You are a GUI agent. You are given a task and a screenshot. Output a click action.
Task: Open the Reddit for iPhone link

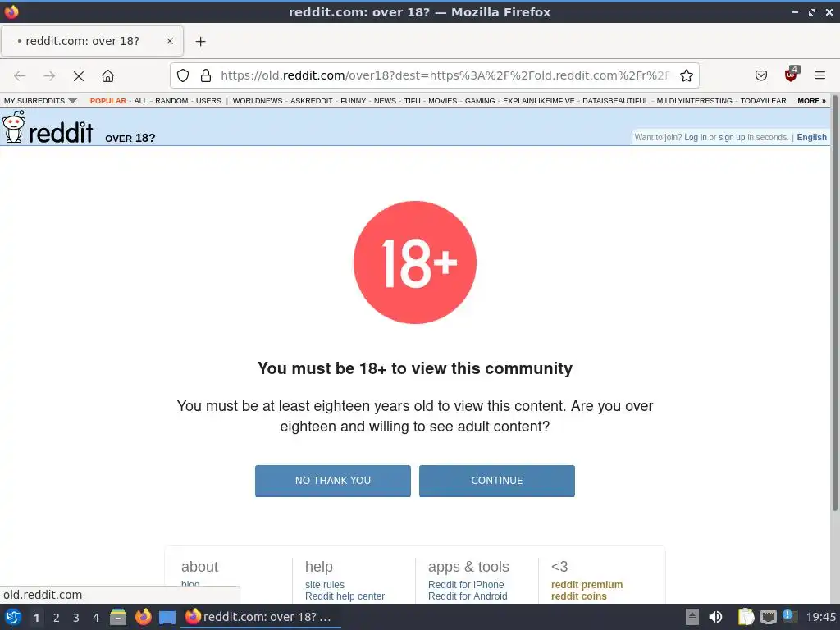click(x=466, y=584)
